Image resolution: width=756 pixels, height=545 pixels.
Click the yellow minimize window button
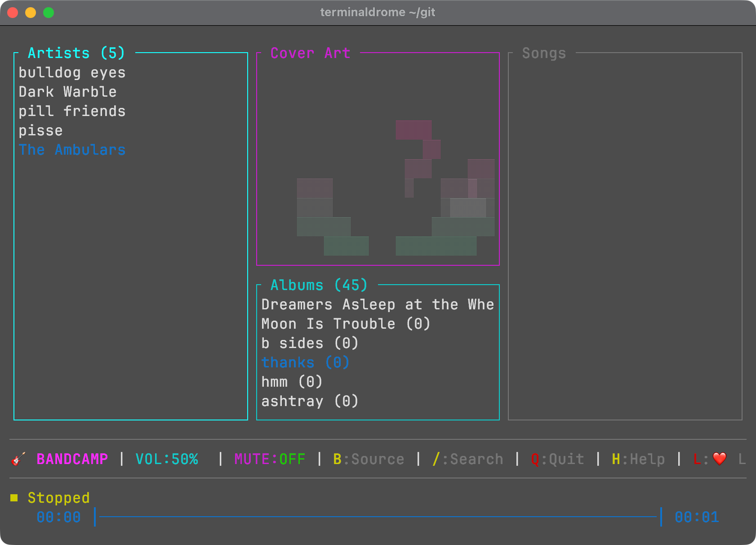tap(31, 13)
